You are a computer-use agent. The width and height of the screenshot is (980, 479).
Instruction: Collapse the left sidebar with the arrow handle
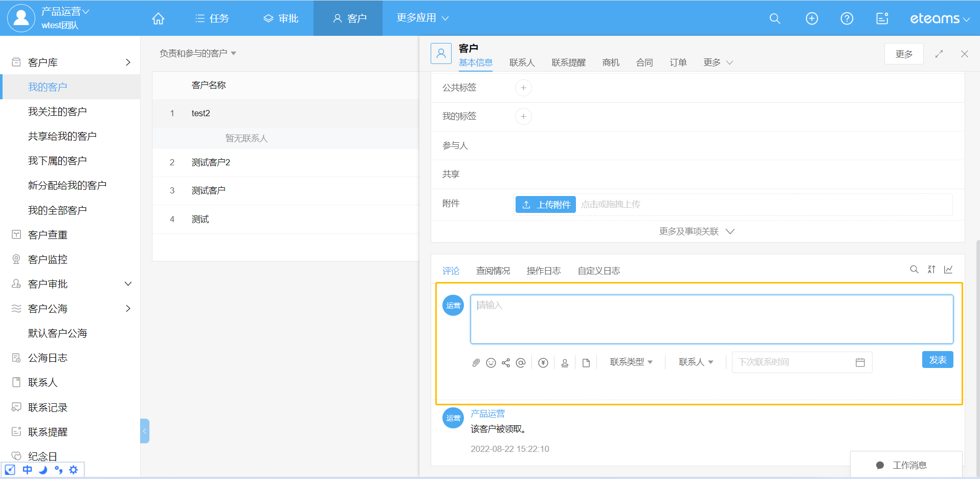[145, 431]
